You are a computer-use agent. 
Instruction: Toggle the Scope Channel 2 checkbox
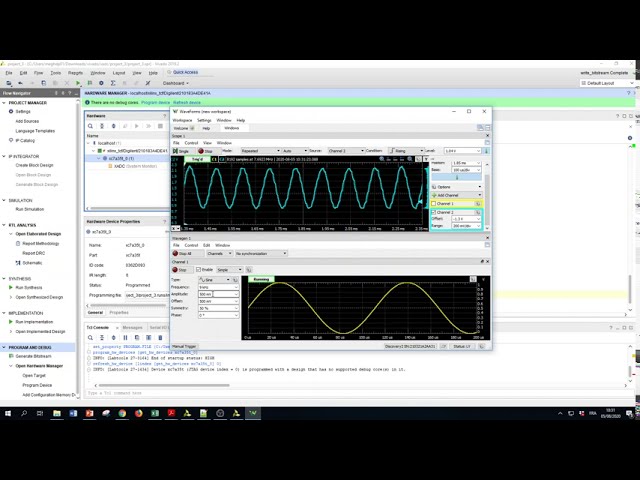point(434,213)
